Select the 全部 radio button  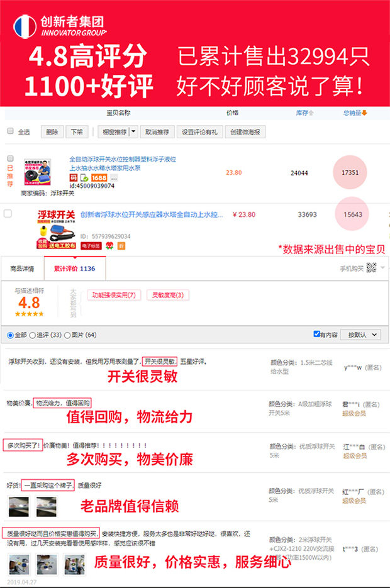point(10,335)
